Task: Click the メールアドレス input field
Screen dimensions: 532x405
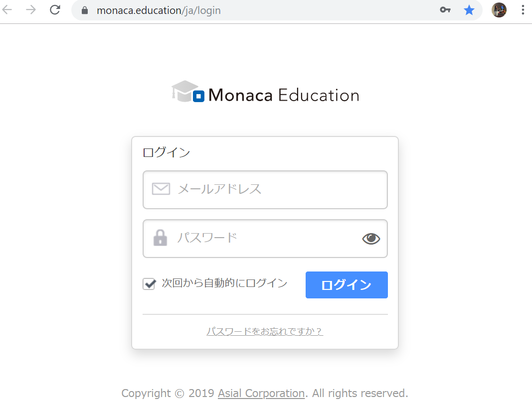Action: click(265, 190)
